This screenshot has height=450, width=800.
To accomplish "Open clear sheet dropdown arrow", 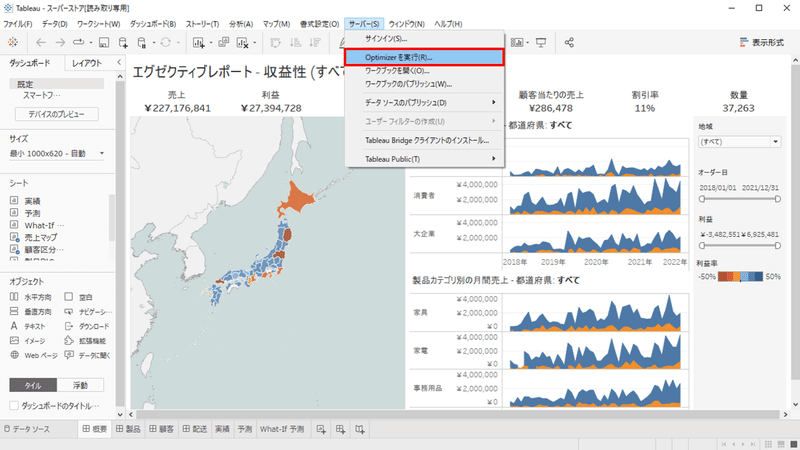I will [255, 43].
